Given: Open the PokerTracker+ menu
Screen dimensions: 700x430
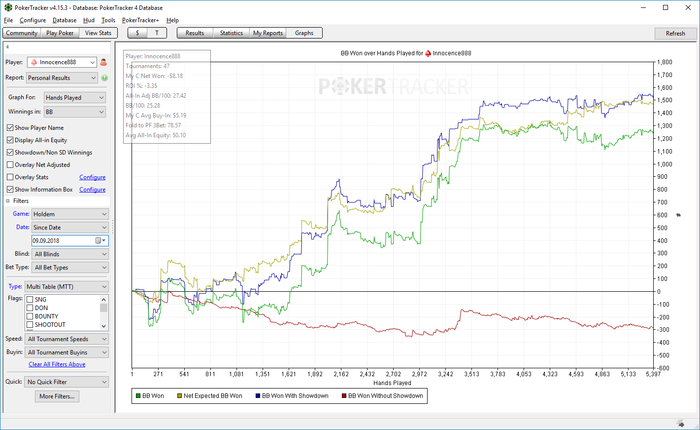Looking at the screenshot, I should (140, 20).
